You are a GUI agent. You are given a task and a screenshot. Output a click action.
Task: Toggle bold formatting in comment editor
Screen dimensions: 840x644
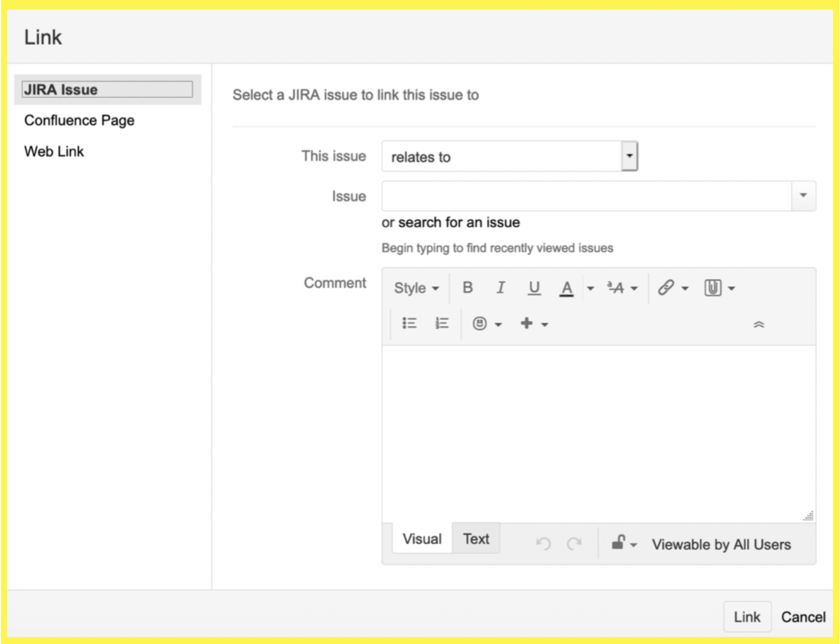pyautogui.click(x=467, y=288)
